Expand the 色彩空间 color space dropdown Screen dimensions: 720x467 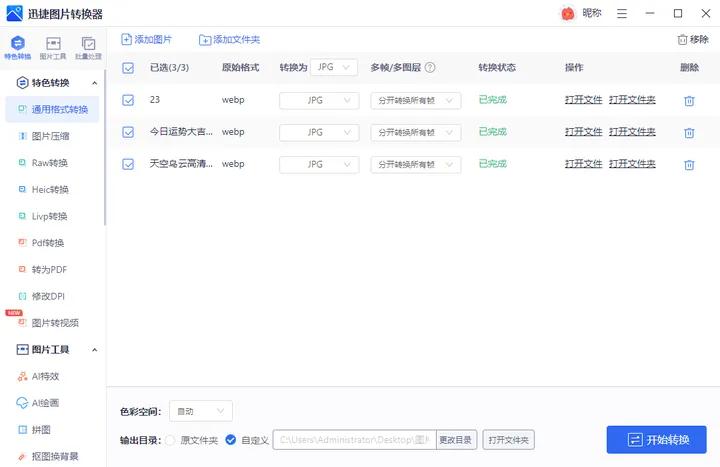click(x=201, y=411)
